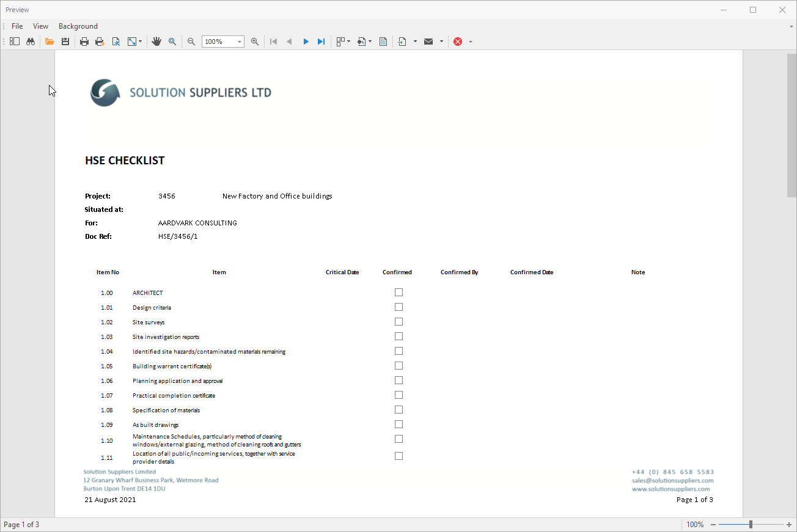Click the "Confirmed By" column header
797x532 pixels.
459,272
